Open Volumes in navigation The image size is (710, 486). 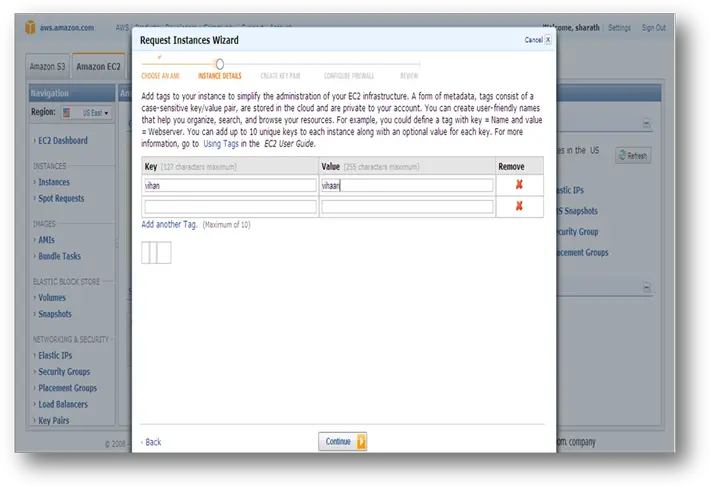tap(52, 298)
